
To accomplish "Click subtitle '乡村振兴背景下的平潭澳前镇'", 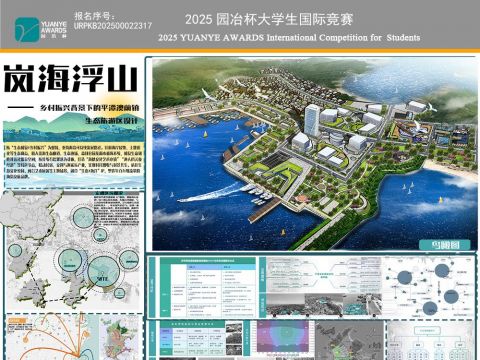I will 89,108.
